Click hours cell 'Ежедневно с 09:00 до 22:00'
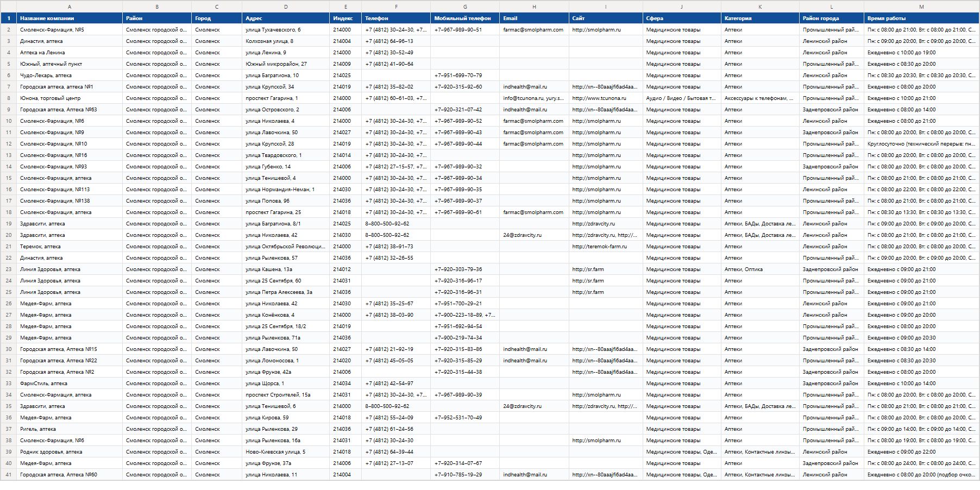Image resolution: width=980 pixels, height=490 pixels. 921,452
